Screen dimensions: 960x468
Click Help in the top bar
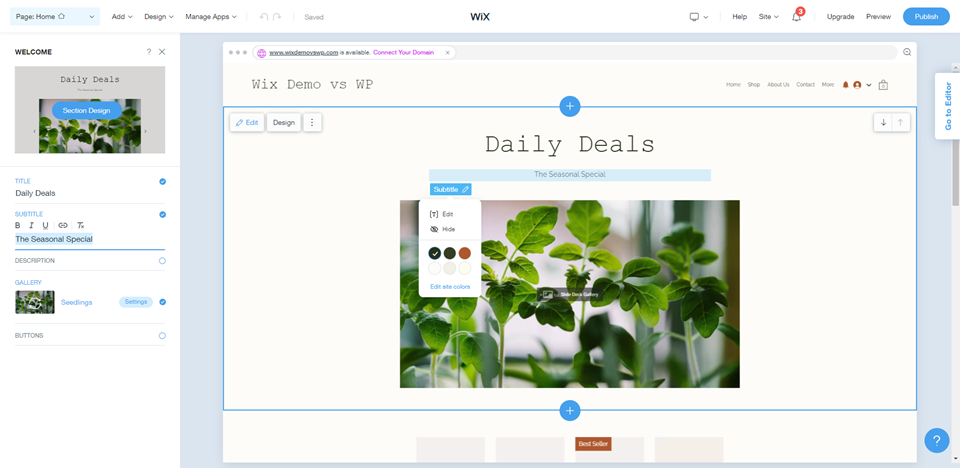pyautogui.click(x=740, y=17)
